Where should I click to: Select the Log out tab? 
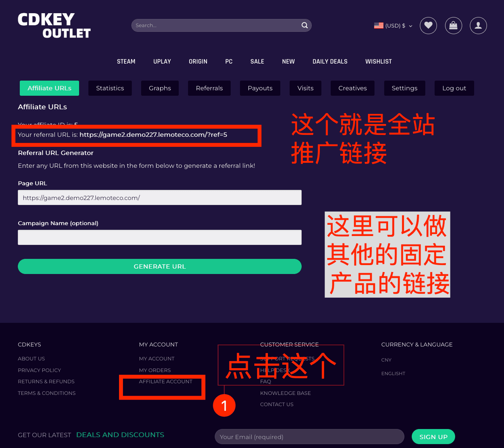(x=454, y=88)
